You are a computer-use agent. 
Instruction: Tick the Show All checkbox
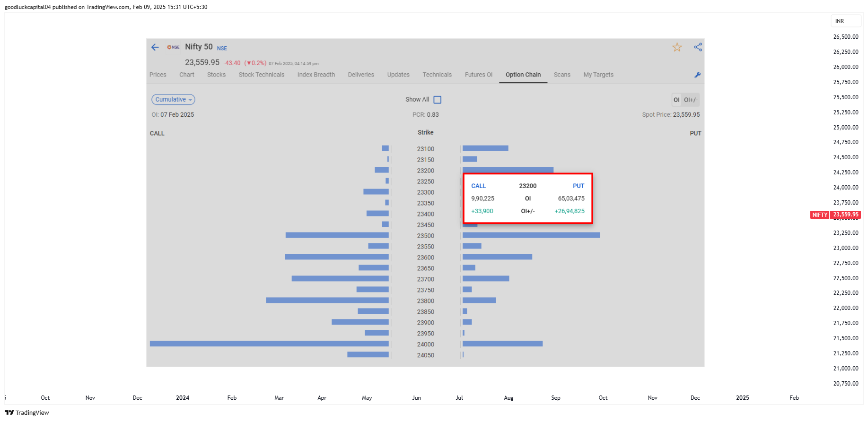click(438, 100)
